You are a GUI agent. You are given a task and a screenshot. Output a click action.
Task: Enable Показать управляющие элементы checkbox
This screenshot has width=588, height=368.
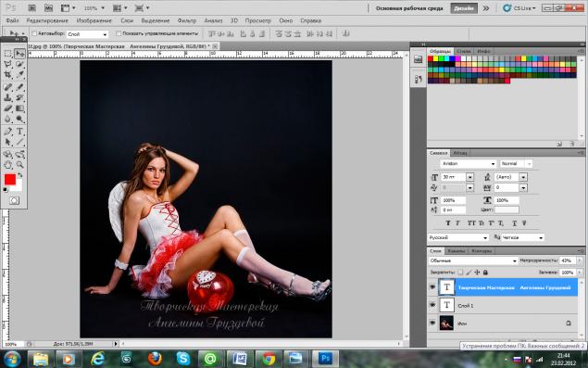[x=119, y=33]
